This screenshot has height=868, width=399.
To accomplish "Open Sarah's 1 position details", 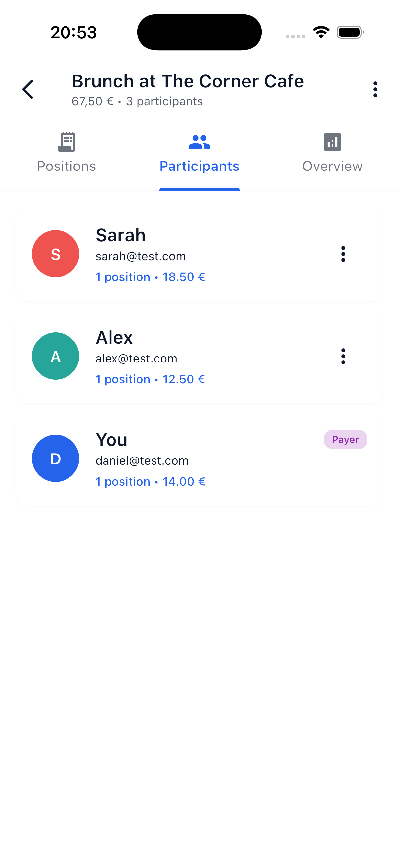I will (x=123, y=277).
